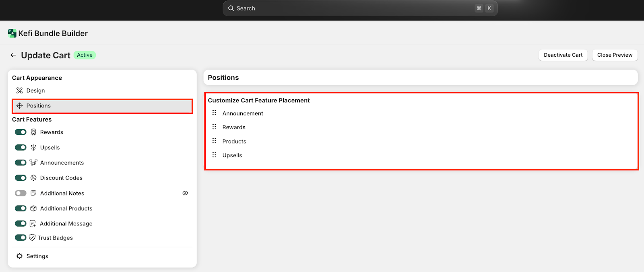Click the drag handle beside Rewards position

(x=214, y=127)
